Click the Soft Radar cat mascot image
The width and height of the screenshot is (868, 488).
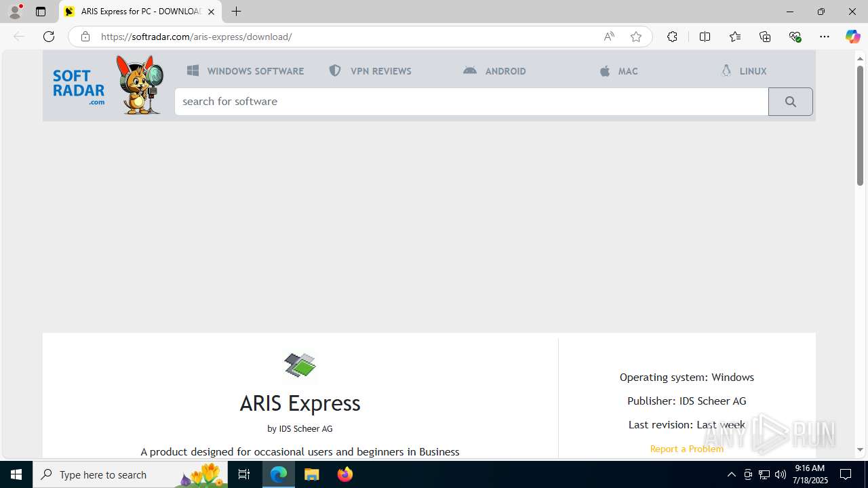click(x=140, y=85)
